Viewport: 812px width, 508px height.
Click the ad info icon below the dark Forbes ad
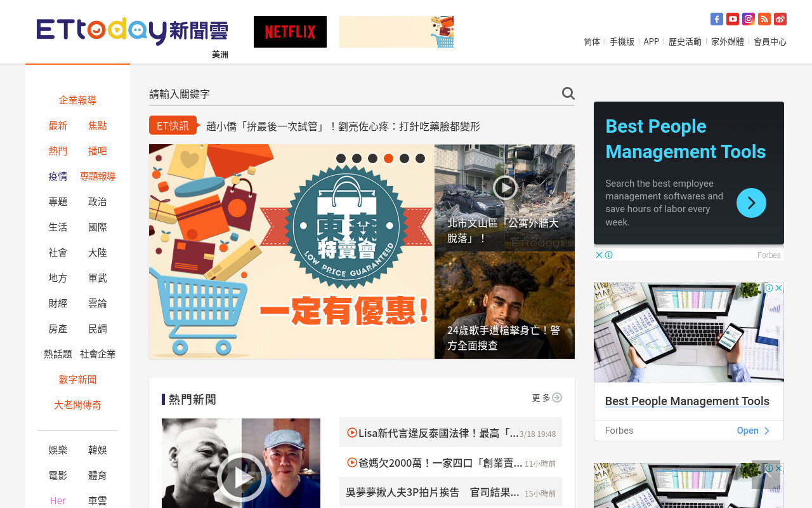tap(608, 255)
